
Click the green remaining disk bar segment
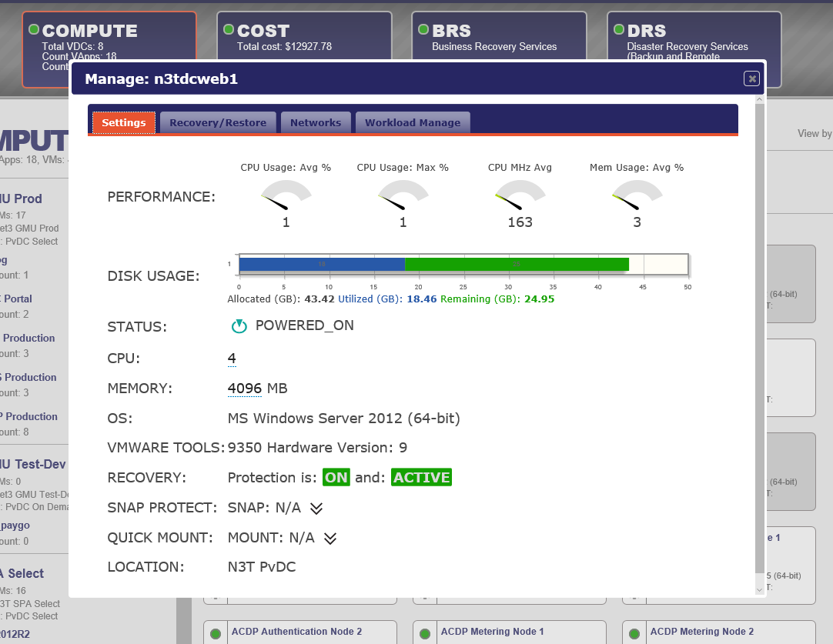pos(517,264)
